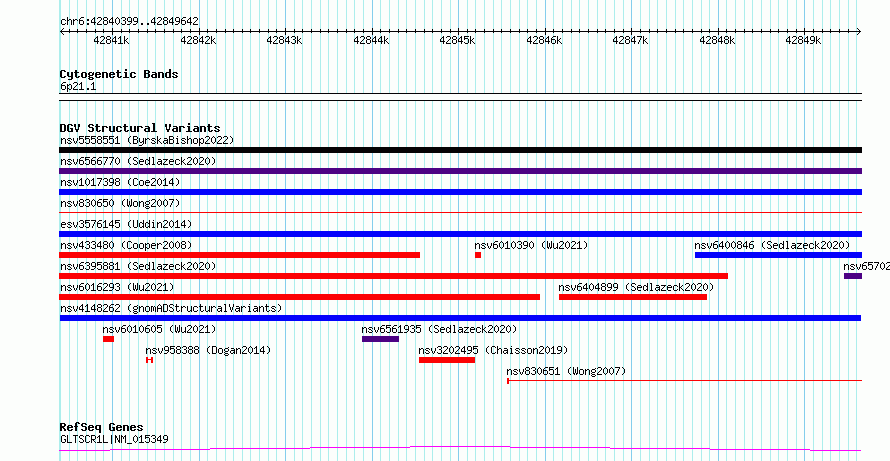Image resolution: width=890 pixels, height=461 pixels.
Task: Click the blue nsv4148262 variant bar
Action: [460, 318]
